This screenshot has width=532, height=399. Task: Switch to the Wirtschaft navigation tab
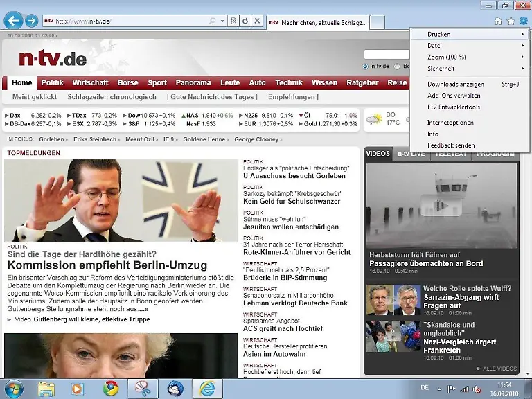point(90,82)
